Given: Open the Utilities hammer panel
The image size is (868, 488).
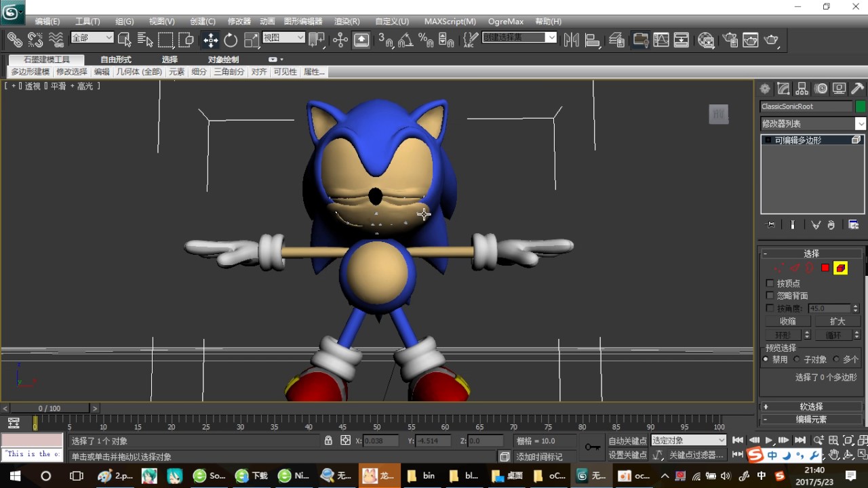Looking at the screenshot, I should [x=858, y=89].
